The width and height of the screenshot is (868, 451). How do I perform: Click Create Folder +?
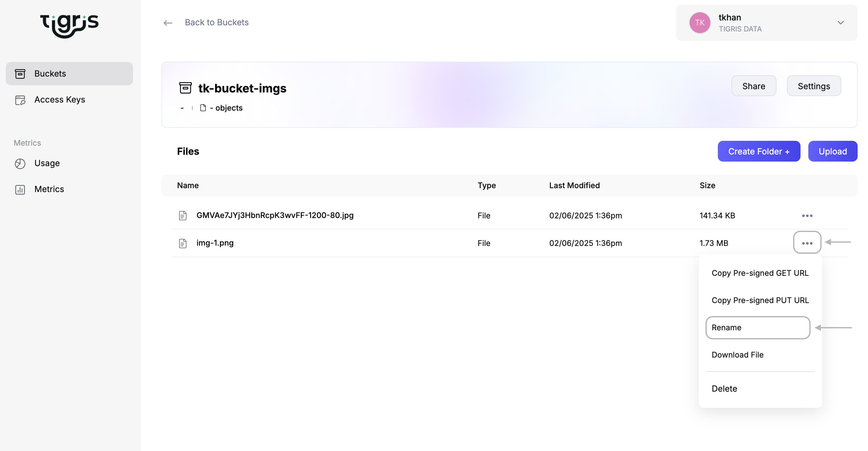tap(759, 151)
